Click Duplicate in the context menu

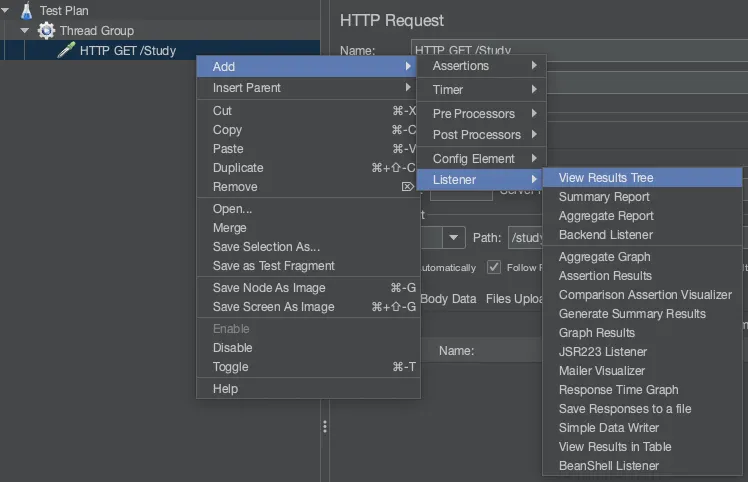pos(238,168)
